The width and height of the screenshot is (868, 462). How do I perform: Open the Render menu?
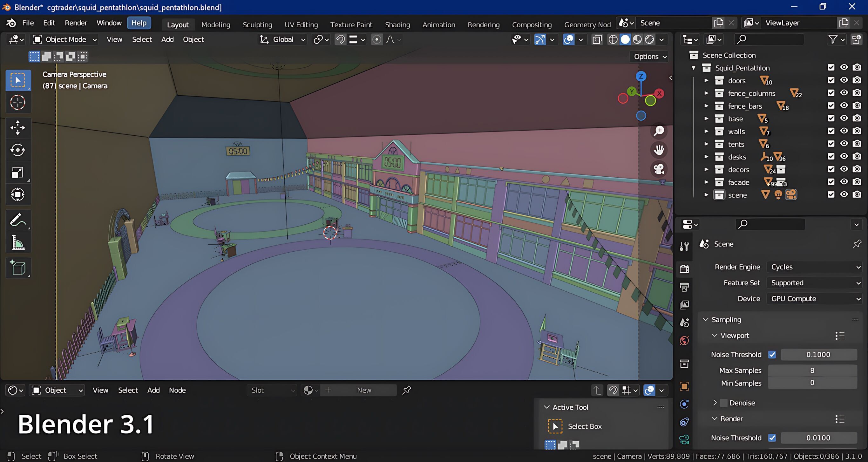tap(76, 23)
